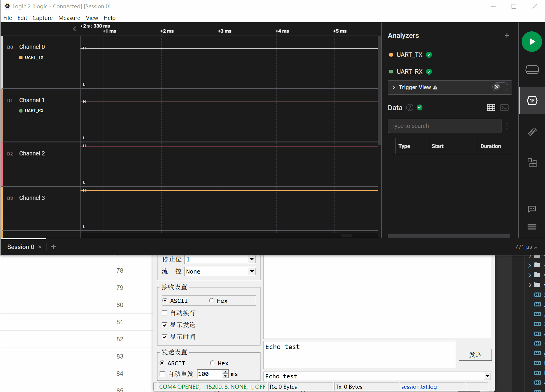Open the 停止位 stop bits dropdown

[x=252, y=259]
